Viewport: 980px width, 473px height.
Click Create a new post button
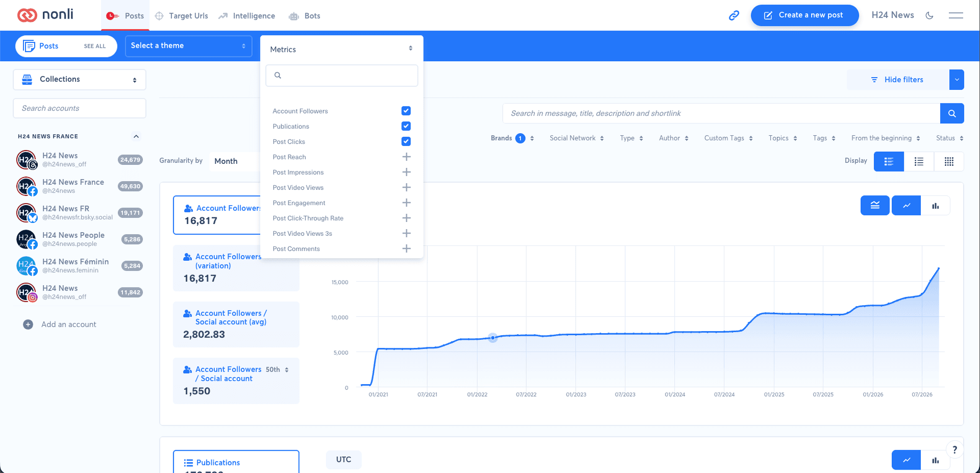point(804,15)
